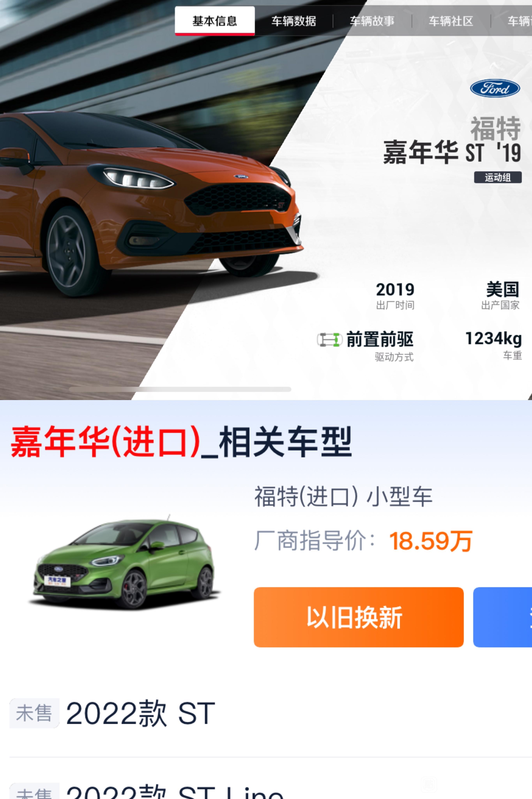532x799 pixels.
Task: Tap the 嘉年华 ST '19 car name
Action: click(452, 152)
